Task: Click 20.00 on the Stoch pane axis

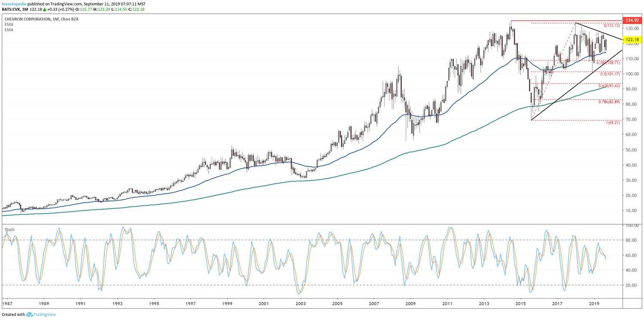Action: coord(632,285)
